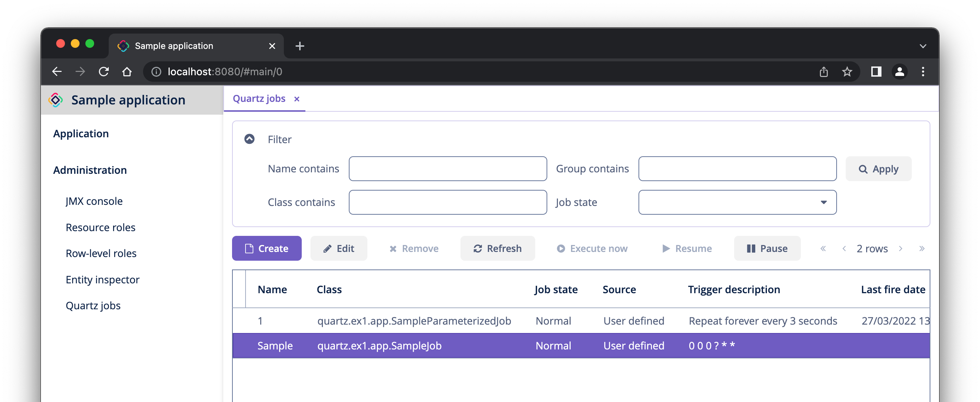The image size is (980, 402).
Task: Jump to last page of rows
Action: click(x=922, y=248)
